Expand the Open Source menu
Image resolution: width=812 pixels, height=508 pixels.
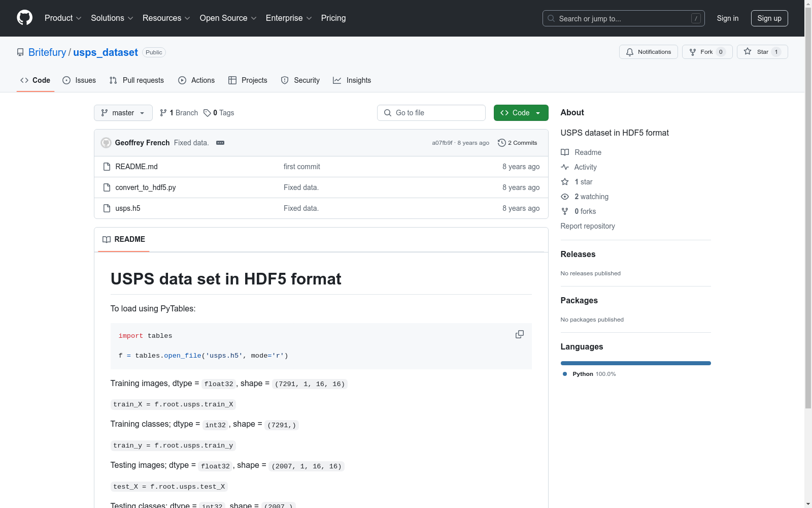pyautogui.click(x=228, y=18)
